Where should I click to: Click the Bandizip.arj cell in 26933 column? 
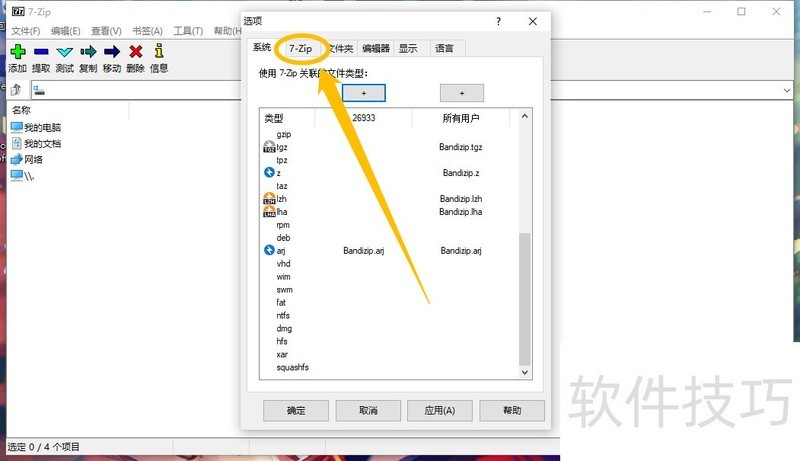point(363,250)
